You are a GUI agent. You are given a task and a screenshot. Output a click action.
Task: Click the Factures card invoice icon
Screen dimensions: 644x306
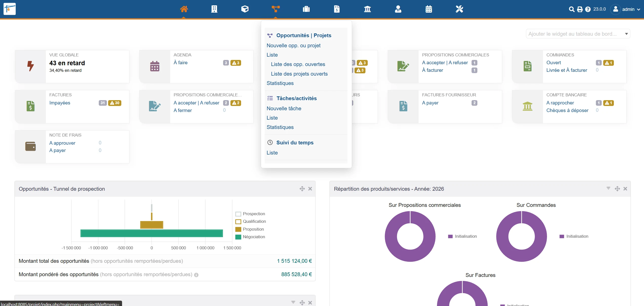tap(31, 106)
